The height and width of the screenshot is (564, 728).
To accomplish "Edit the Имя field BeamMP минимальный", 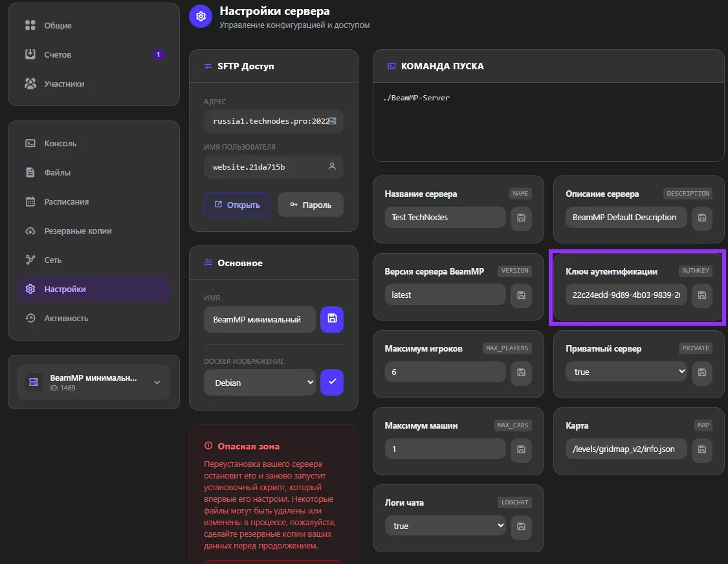I will tap(259, 320).
